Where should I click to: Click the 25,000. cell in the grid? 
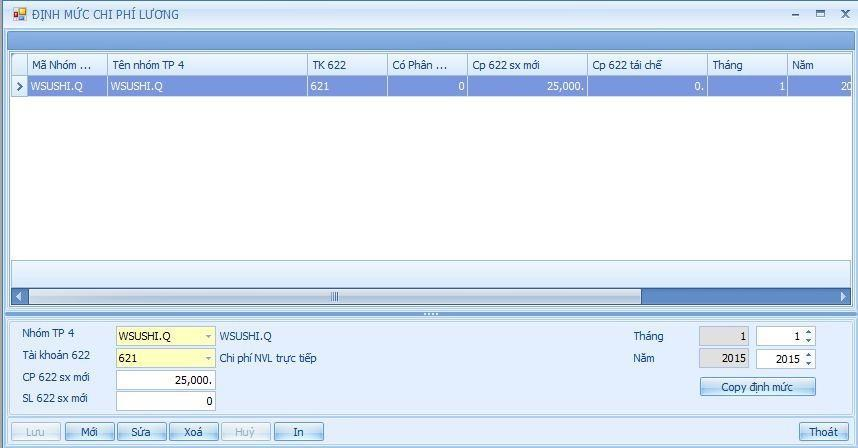coord(527,86)
